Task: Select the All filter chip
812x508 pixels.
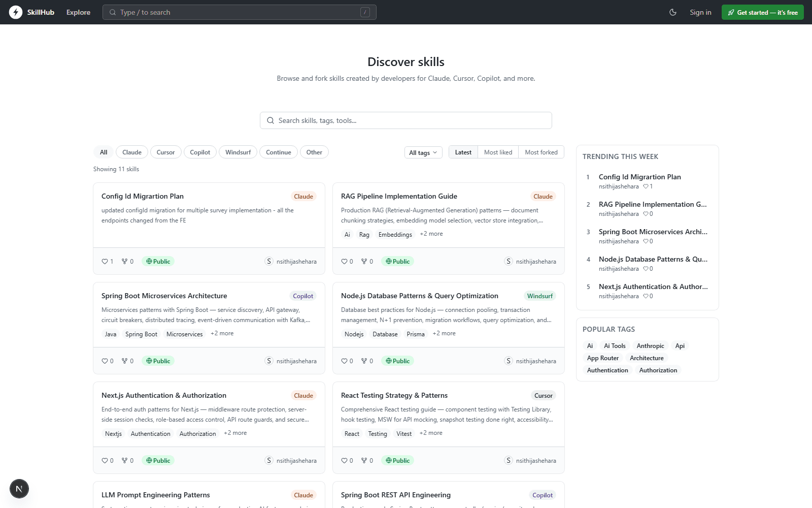Action: click(104, 152)
